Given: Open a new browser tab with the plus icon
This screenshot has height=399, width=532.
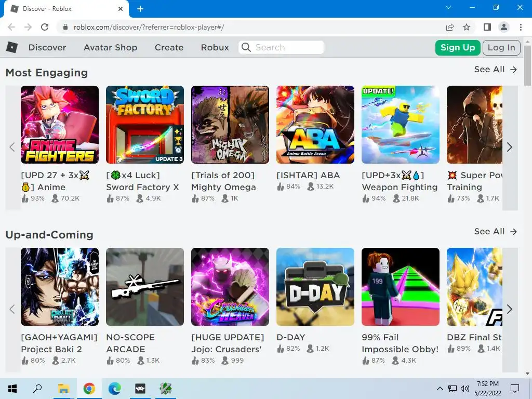Looking at the screenshot, I should [x=140, y=9].
